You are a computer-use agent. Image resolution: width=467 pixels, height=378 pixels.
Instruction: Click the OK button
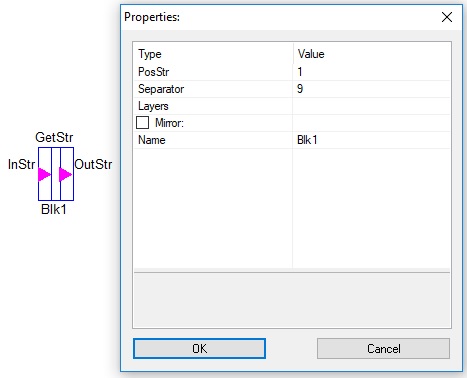point(199,349)
